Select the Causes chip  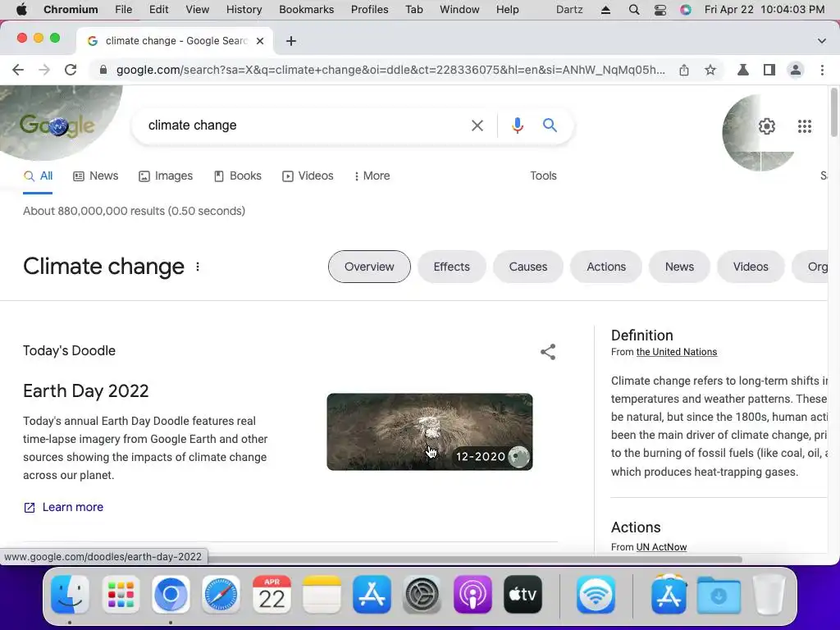point(528,267)
